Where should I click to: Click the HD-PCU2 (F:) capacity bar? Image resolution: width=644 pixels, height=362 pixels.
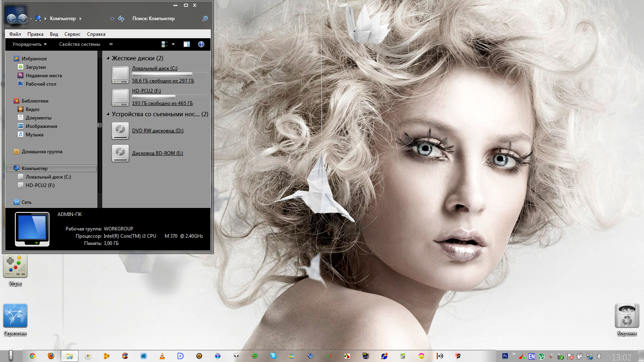169,97
